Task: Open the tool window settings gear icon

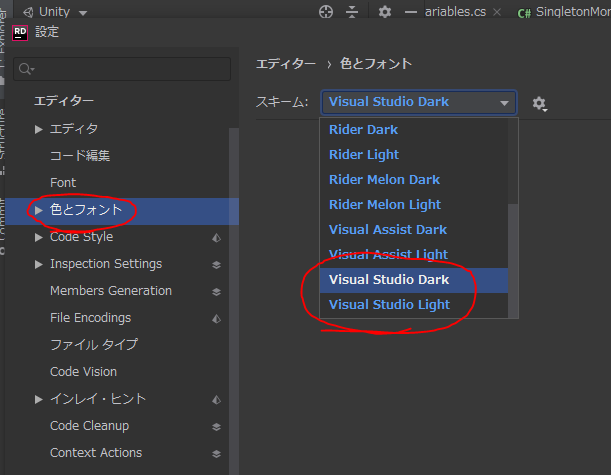Action: tap(385, 12)
